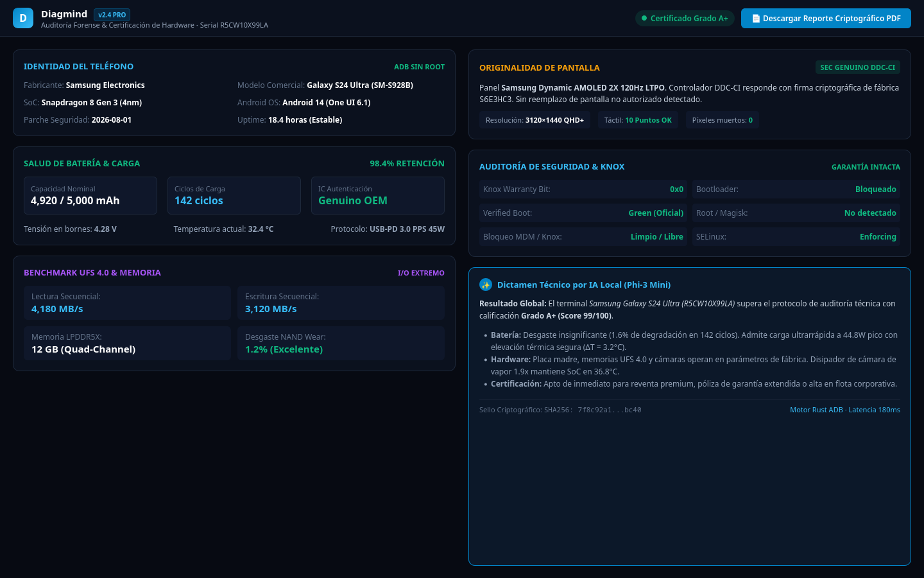The height and width of the screenshot is (578, 924).
Task: Click the Knox Warranty Bit 0x0 row
Action: pos(583,189)
